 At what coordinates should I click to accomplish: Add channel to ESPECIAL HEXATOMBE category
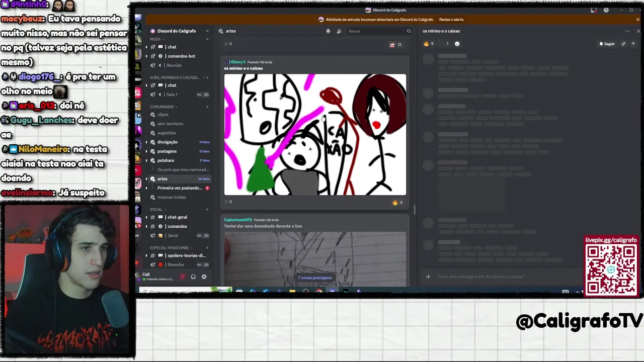tap(207, 248)
